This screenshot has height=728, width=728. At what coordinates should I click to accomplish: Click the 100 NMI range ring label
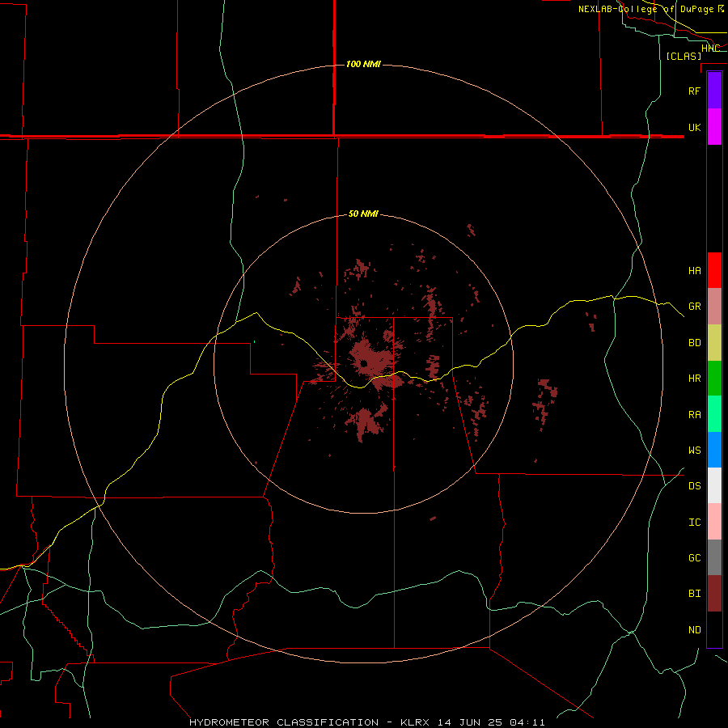click(363, 64)
